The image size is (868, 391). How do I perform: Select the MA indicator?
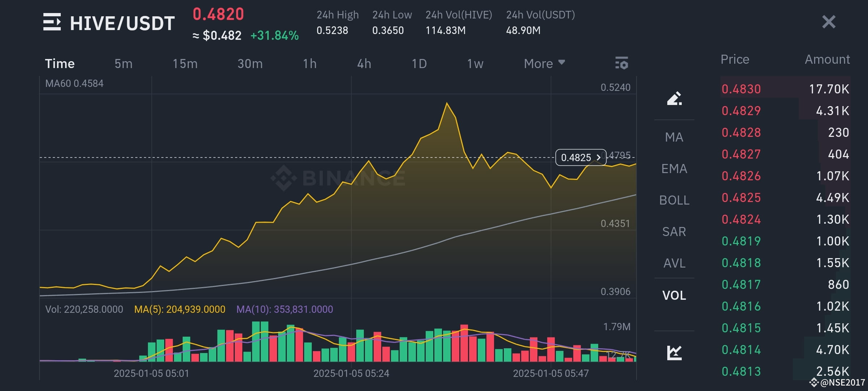click(x=673, y=137)
